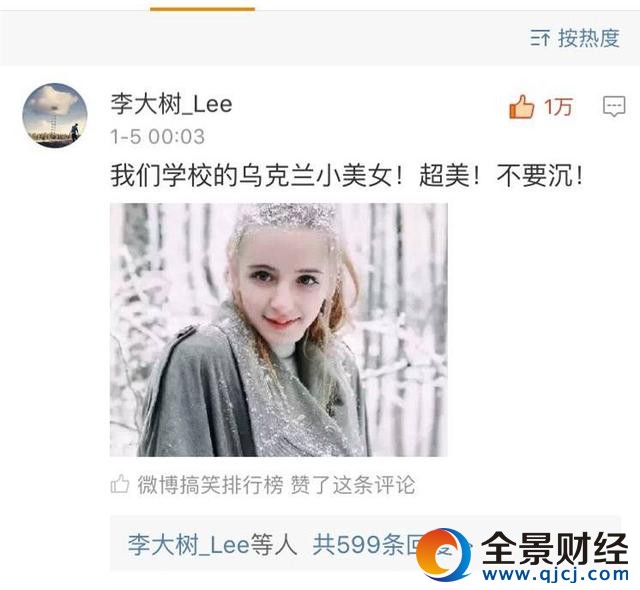The height and width of the screenshot is (590, 640).
Task: Tap the small gray thumbs-up beside 微博搞笑排行榜
Action: click(120, 484)
